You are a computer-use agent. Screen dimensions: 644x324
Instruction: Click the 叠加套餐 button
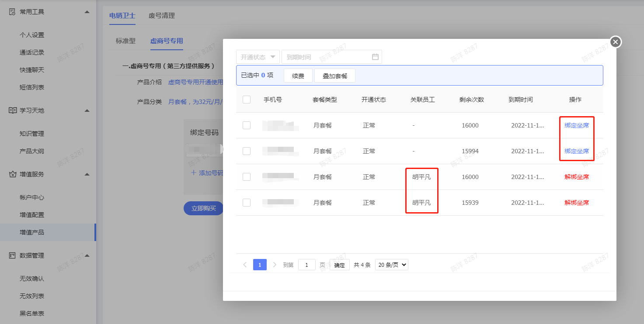335,76
